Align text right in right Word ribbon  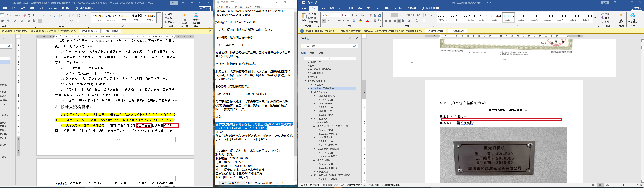click(395, 21)
